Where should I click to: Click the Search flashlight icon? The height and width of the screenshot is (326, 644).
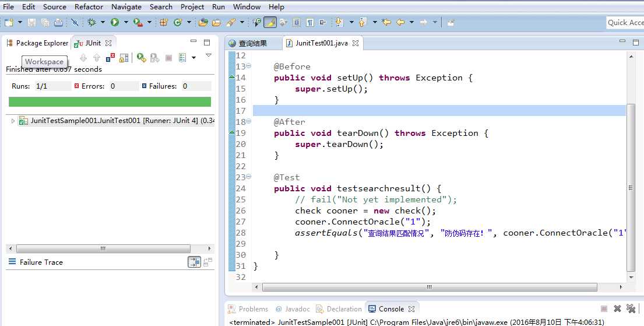(231, 23)
